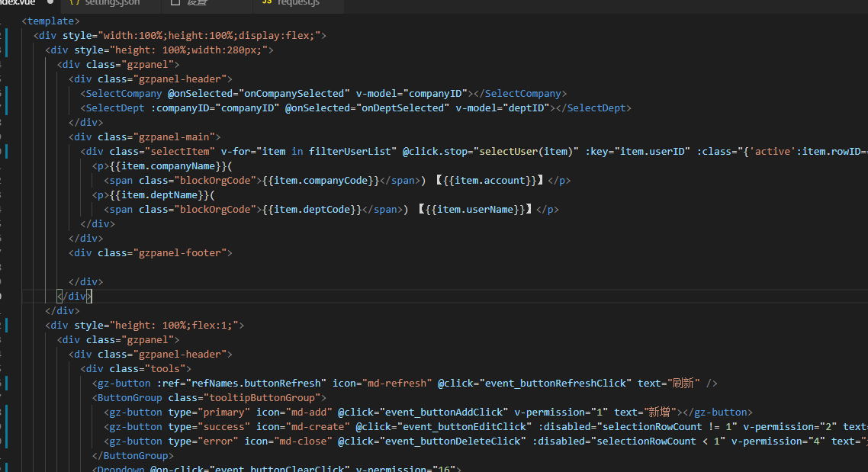
Task: Click the selectionRowCount < 1 condition
Action: 657,441
